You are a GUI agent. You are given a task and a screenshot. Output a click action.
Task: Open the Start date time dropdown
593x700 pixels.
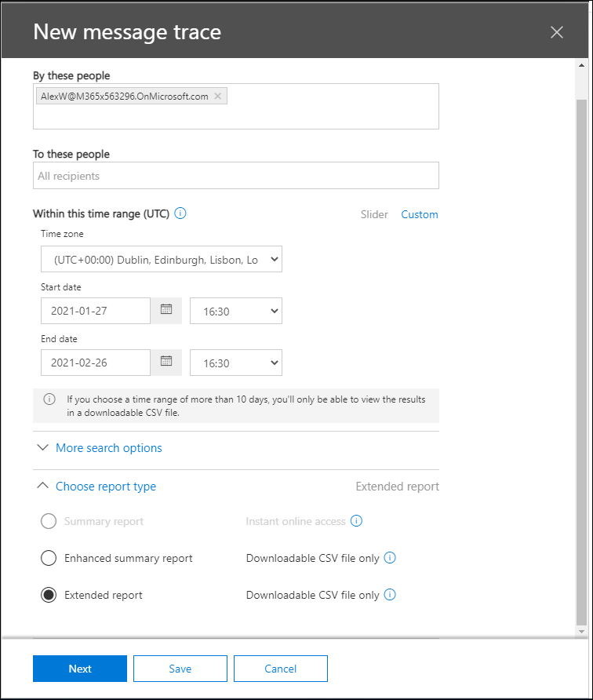236,311
